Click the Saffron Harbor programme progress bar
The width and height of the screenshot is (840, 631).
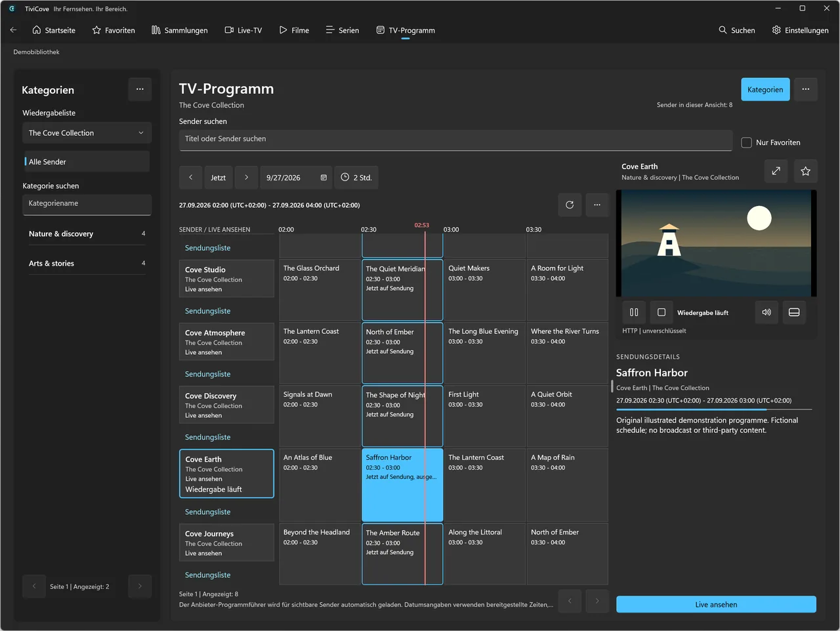coord(714,409)
